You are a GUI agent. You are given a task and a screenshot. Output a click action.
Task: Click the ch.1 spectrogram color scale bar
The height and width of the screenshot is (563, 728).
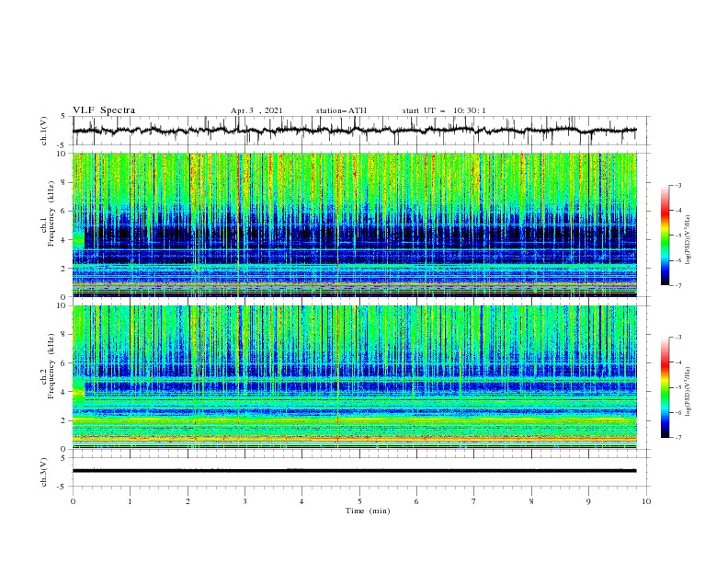tap(665, 235)
